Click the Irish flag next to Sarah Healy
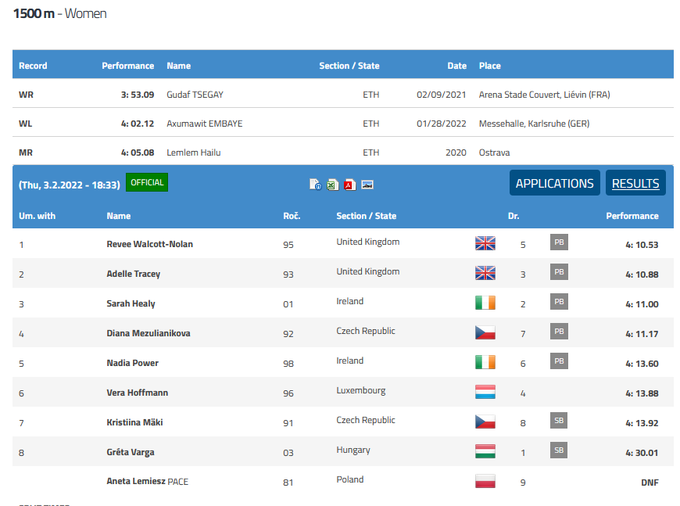Screen dimensions: 680x506 tap(485, 303)
